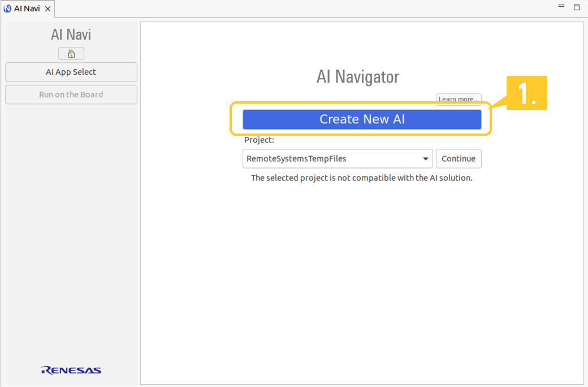The image size is (588, 387).
Task: Open the Learn more link
Action: [x=459, y=99]
